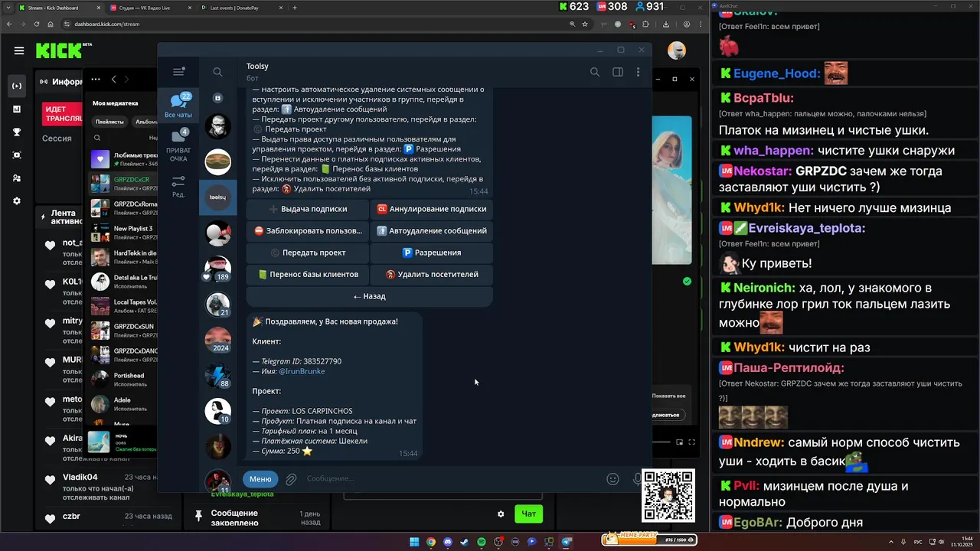980x551 pixels.
Task: Open the Ред. folder edit option
Action: (178, 187)
